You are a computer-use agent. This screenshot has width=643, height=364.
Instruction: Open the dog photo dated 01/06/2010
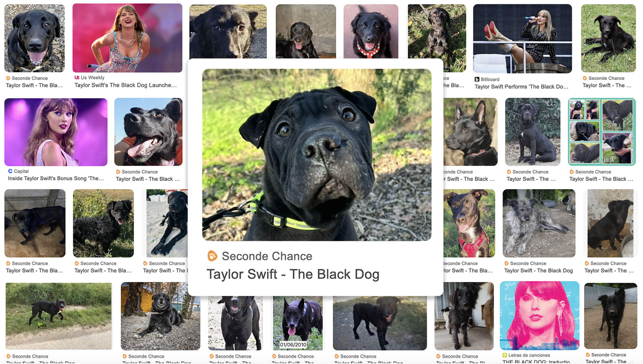pos(298,323)
